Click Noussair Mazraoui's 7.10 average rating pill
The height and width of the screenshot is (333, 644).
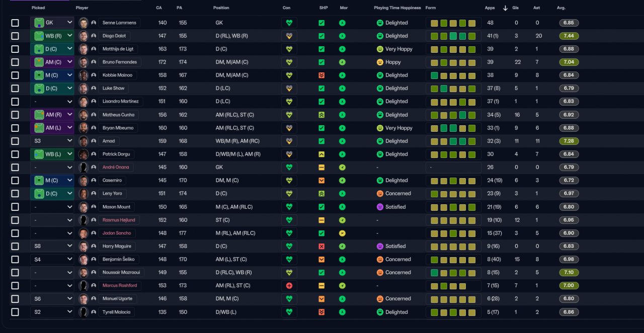(x=569, y=272)
